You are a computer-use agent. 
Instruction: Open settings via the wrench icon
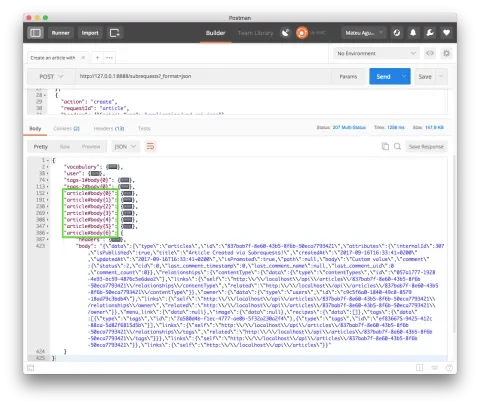click(430, 33)
